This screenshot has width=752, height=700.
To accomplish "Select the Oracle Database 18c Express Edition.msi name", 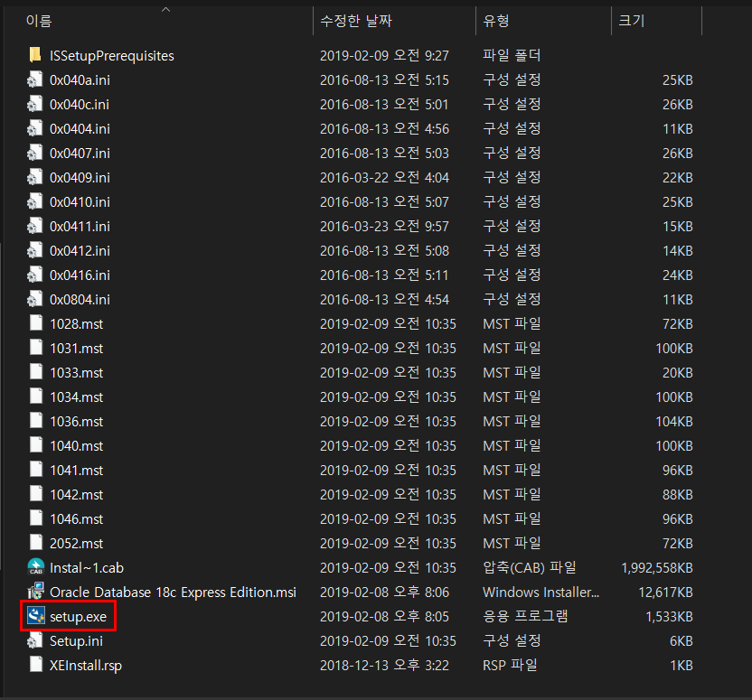I will [x=174, y=593].
